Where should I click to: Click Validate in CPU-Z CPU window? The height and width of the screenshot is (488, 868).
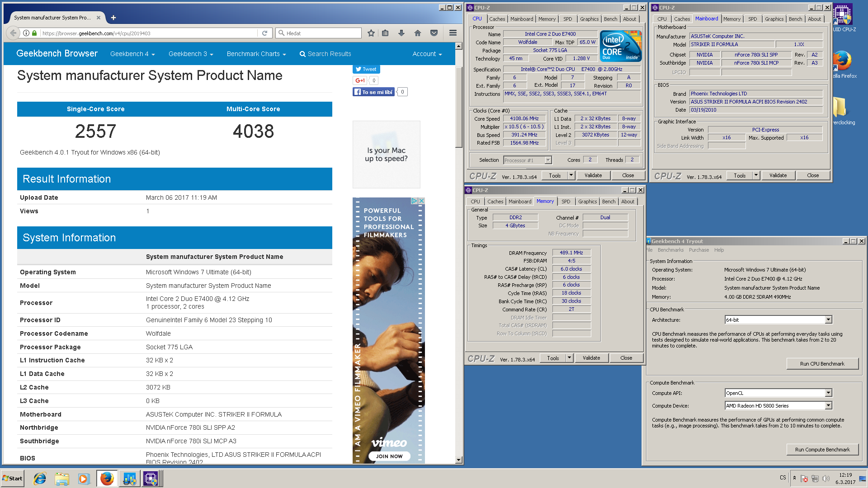pos(593,175)
